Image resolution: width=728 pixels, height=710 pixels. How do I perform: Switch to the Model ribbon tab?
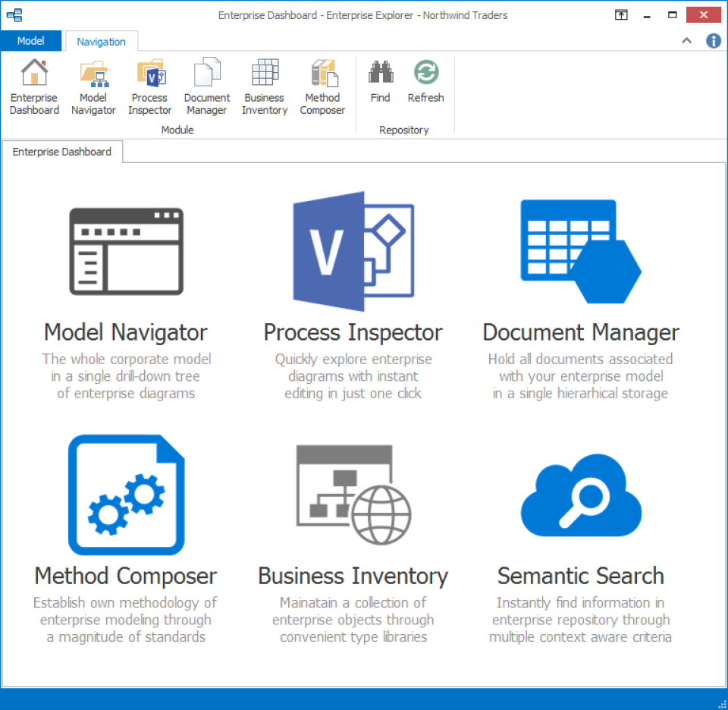(x=30, y=40)
